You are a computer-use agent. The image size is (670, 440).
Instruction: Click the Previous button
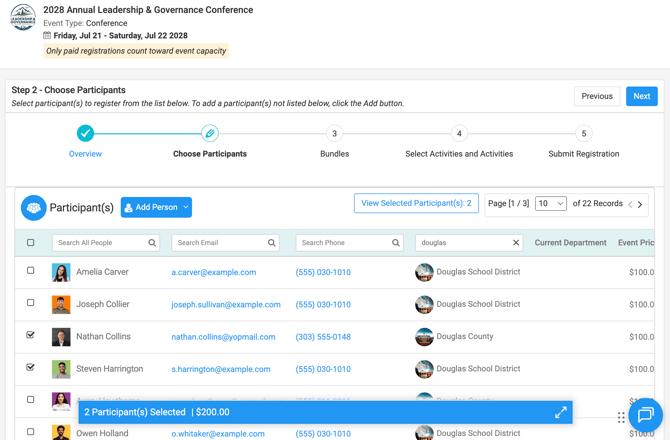597,96
